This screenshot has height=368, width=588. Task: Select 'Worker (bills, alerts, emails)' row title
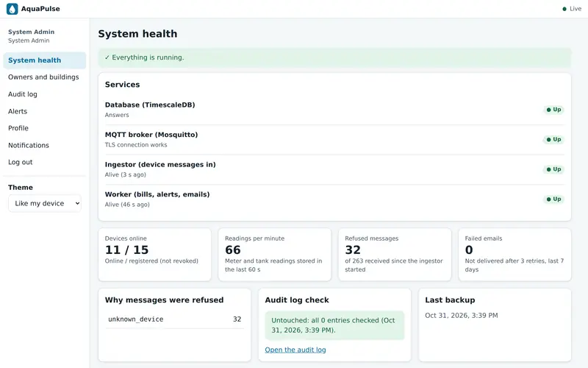click(x=157, y=194)
